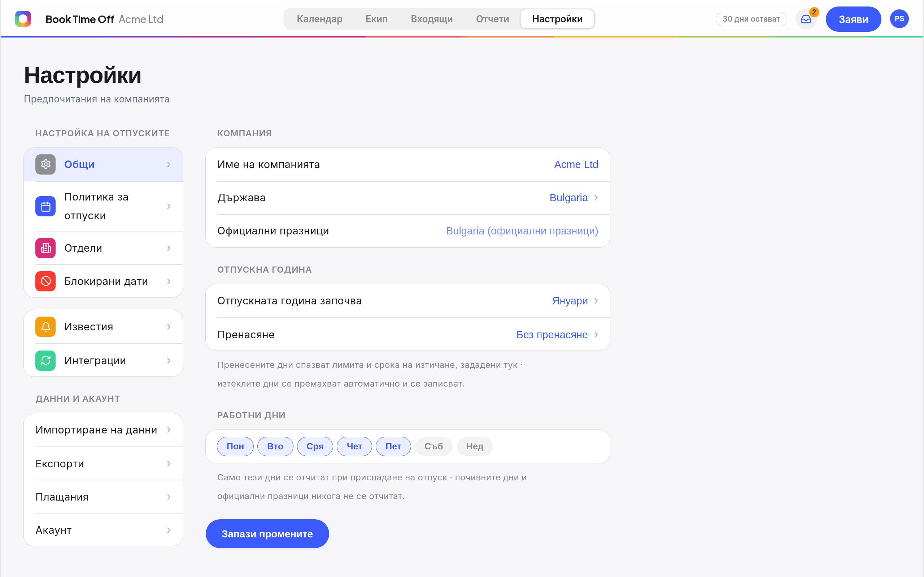
Task: Open the inbox notifications icon
Action: pos(806,19)
